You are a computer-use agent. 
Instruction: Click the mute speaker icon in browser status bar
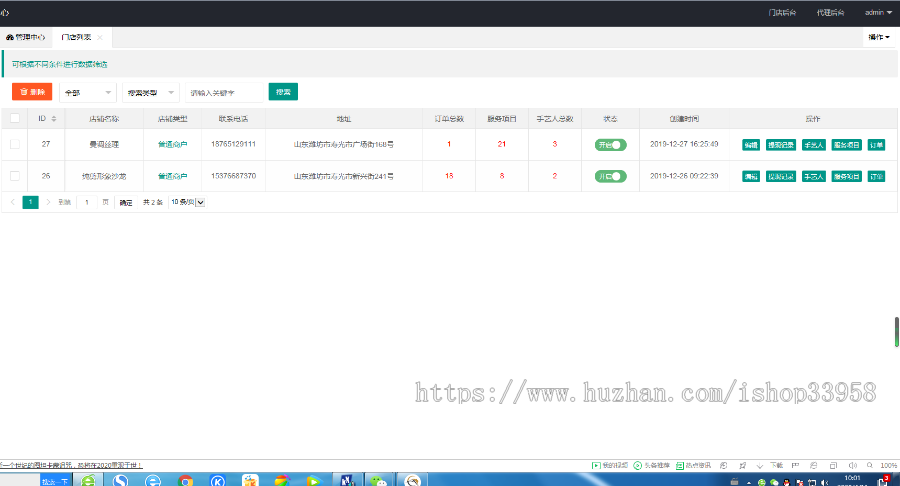tap(852, 465)
